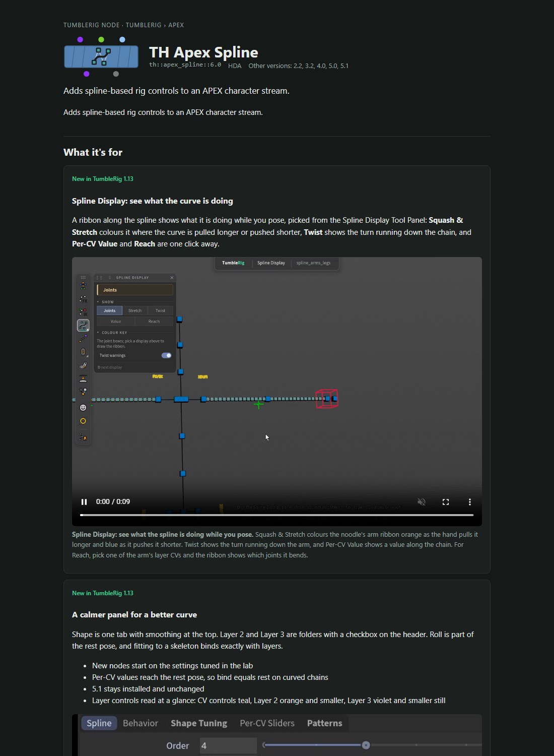Image resolution: width=554 pixels, height=756 pixels.
Task: Click the 'A calmer panel for a better curve' heading
Action: [x=134, y=615]
